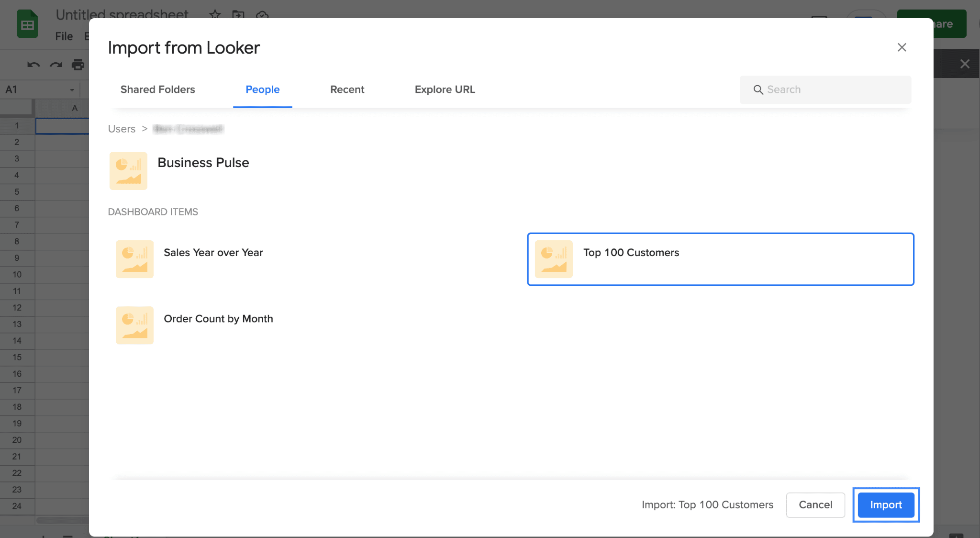Image resolution: width=980 pixels, height=538 pixels.
Task: Click the Order Count by Month icon
Action: [134, 325]
